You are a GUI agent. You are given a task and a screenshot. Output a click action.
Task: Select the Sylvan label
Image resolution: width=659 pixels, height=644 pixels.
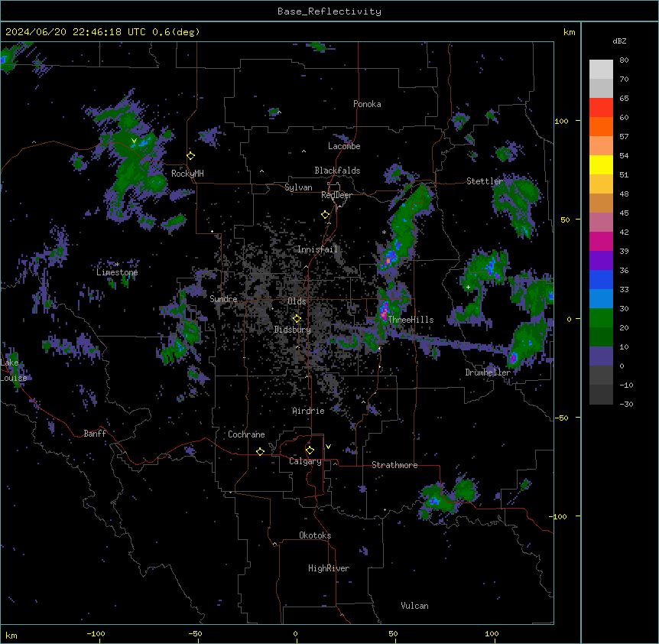(x=298, y=187)
